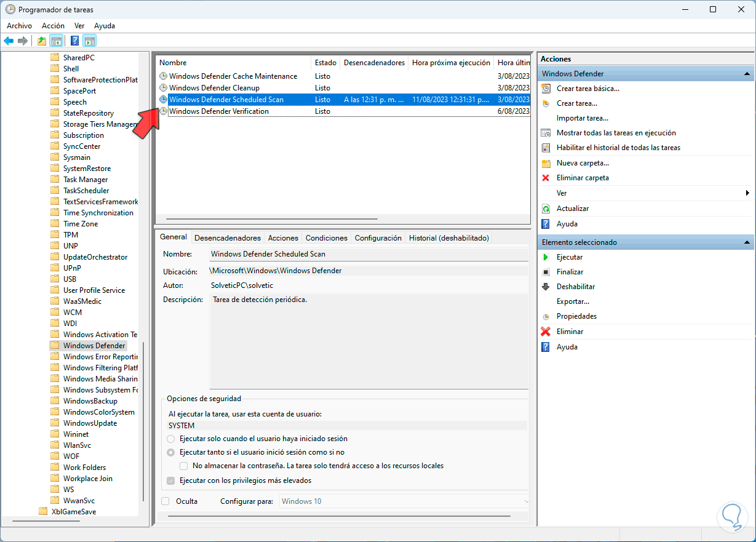Click the Forward arrow toolbar icon
The width and height of the screenshot is (756, 542).
pos(23,41)
